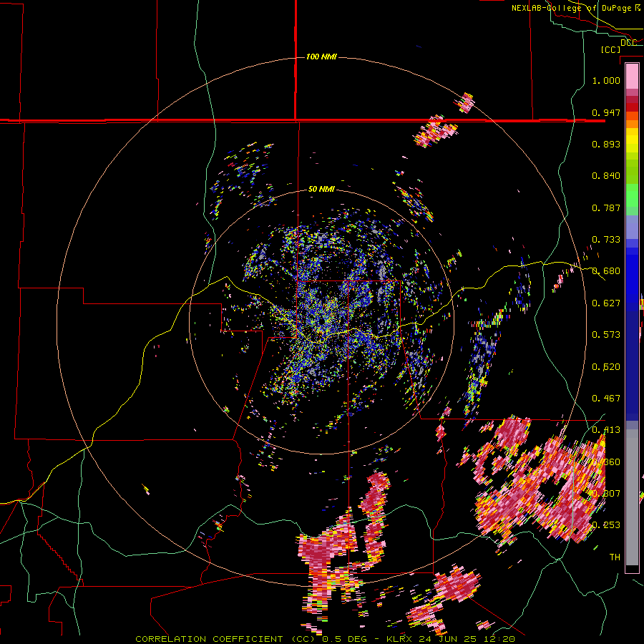Image resolution: width=644 pixels, height=644 pixels.
Task: Click the 0.627 value on the color scale
Action: point(606,303)
